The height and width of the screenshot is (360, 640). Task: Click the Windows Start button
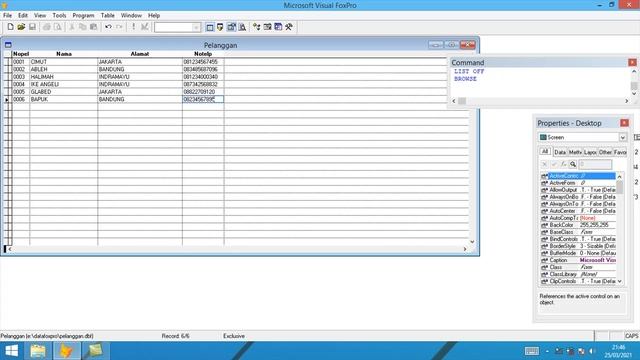click(11, 351)
